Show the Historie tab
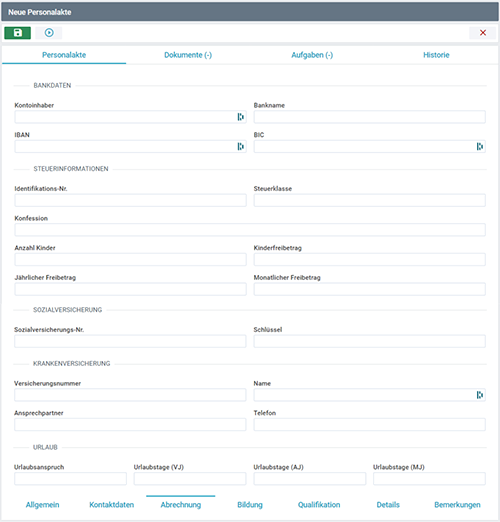Image resolution: width=500 pixels, height=522 pixels. pyautogui.click(x=436, y=55)
